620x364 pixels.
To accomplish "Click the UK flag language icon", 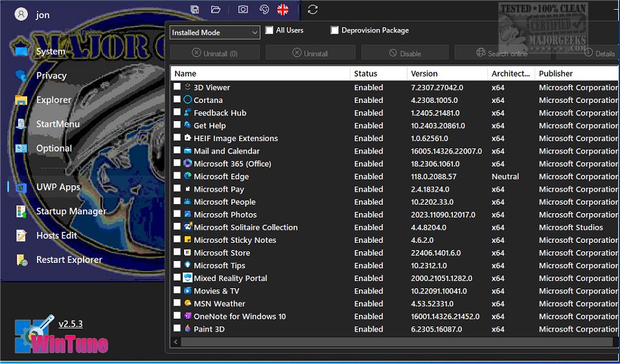I will pos(282,10).
